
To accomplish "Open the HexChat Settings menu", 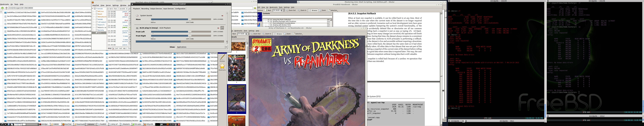I will [x=115, y=5].
